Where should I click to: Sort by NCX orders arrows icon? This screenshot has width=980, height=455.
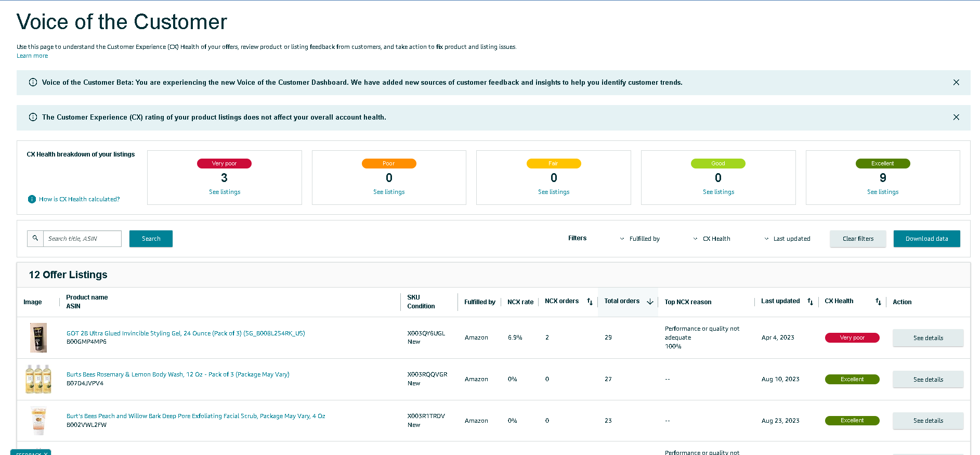click(x=590, y=302)
